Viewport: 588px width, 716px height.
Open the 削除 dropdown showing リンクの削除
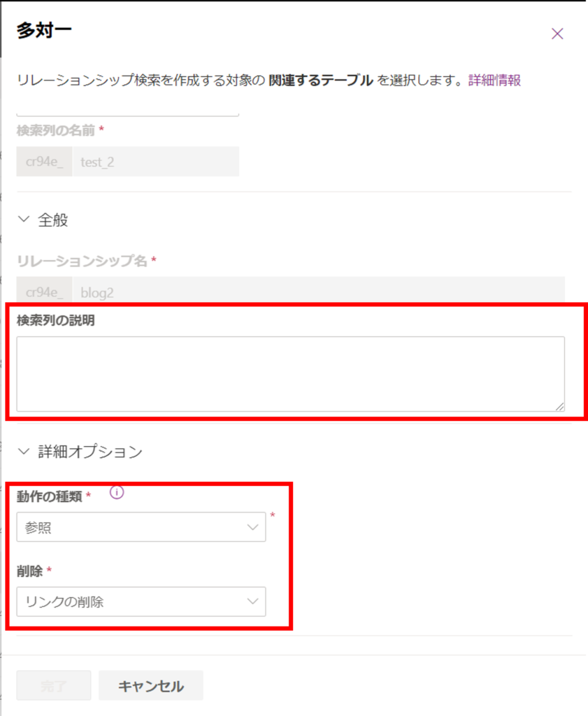tap(141, 601)
